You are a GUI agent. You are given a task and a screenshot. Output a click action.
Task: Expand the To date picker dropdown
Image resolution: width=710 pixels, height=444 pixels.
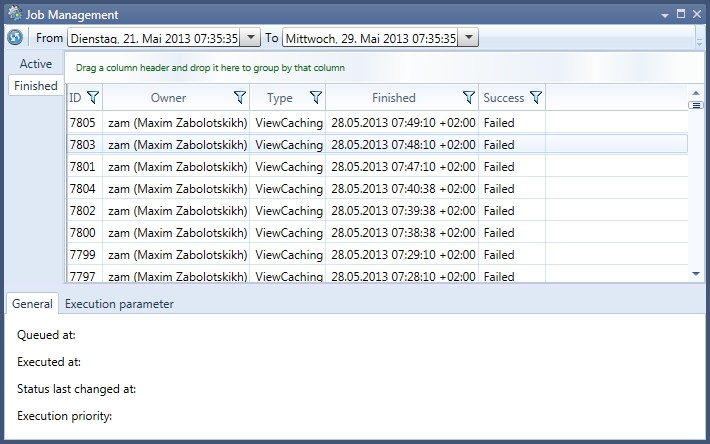468,38
